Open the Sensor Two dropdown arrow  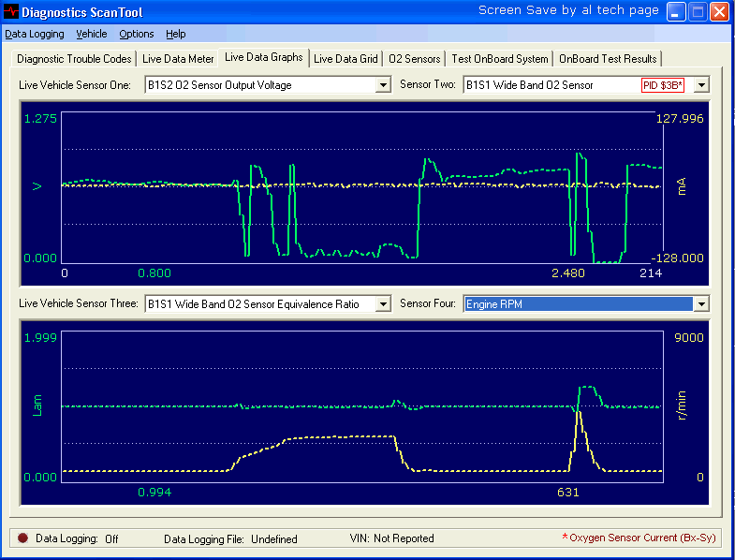click(700, 85)
